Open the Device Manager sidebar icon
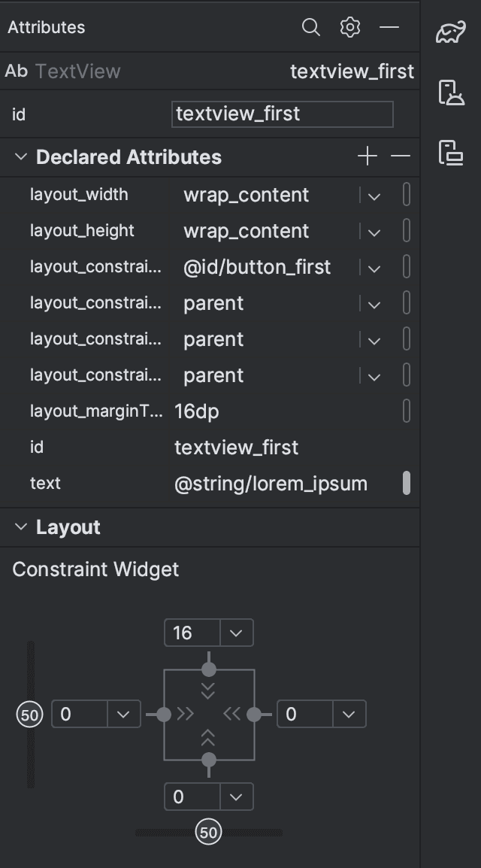This screenshot has width=481, height=868. [451, 93]
